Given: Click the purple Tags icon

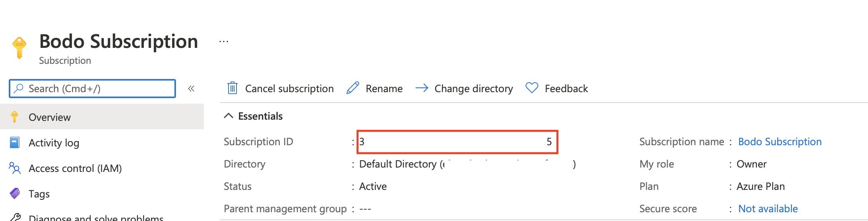Looking at the screenshot, I should point(15,193).
